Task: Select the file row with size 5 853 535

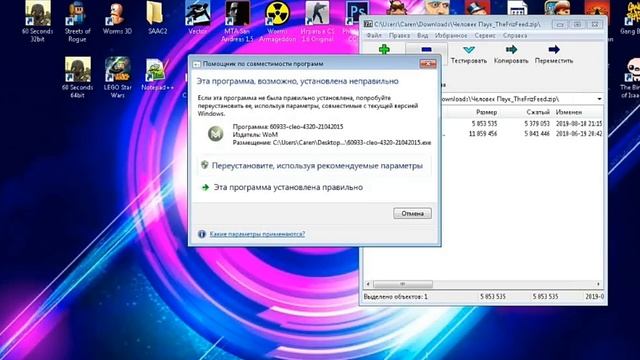Action: click(x=522, y=123)
